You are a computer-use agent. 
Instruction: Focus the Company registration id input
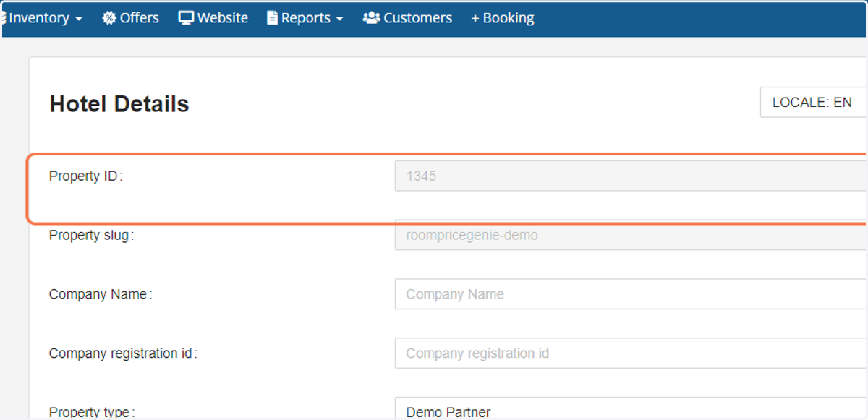coord(631,353)
